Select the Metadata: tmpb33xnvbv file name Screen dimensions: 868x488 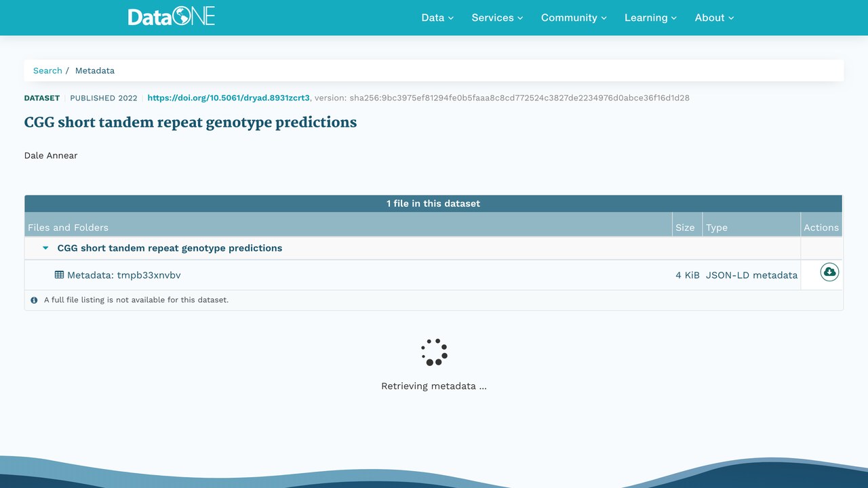(124, 275)
